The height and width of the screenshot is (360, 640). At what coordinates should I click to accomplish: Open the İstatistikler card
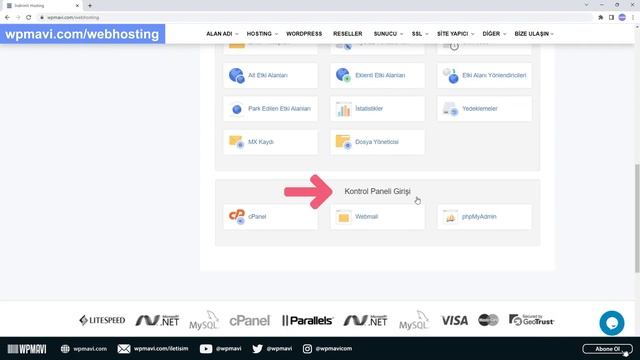(x=377, y=109)
